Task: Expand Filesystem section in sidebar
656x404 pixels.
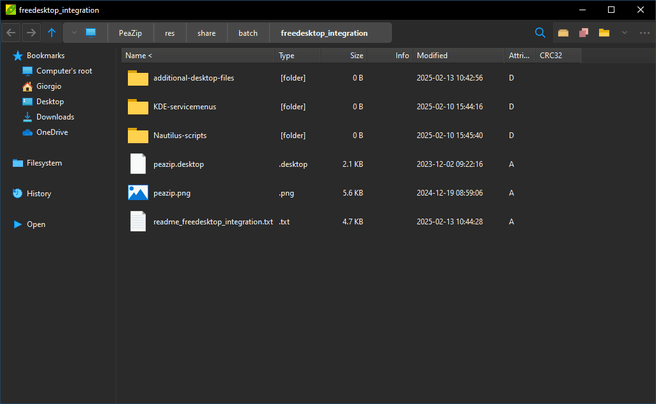Action: pos(44,163)
